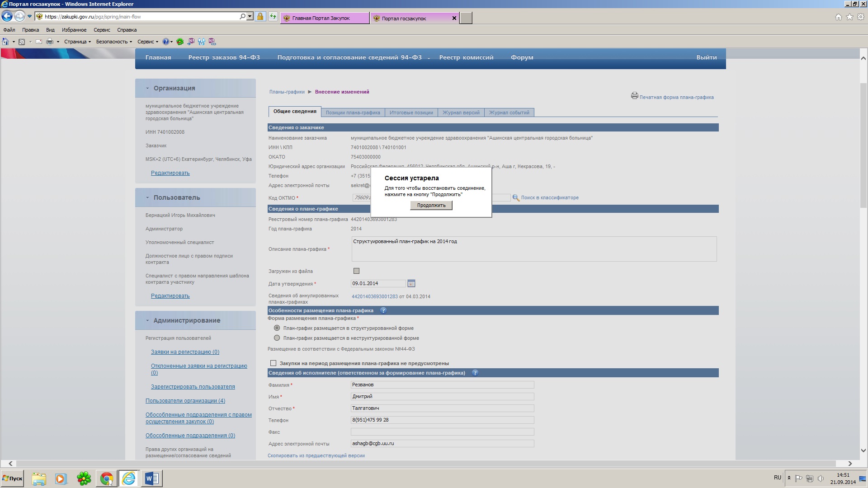Click the magnifier Поиск в классификаторе icon

(x=515, y=198)
